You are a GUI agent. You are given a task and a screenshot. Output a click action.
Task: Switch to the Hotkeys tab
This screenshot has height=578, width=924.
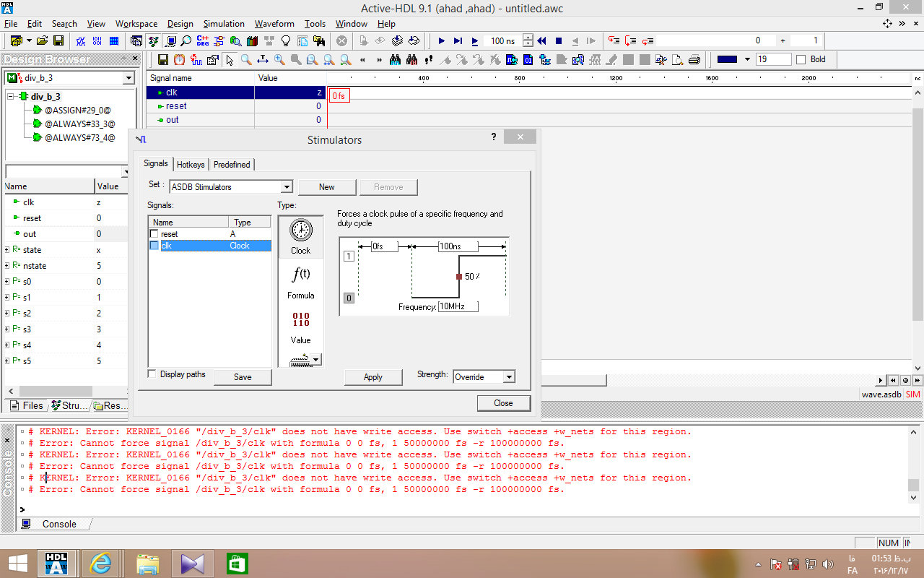[191, 165]
